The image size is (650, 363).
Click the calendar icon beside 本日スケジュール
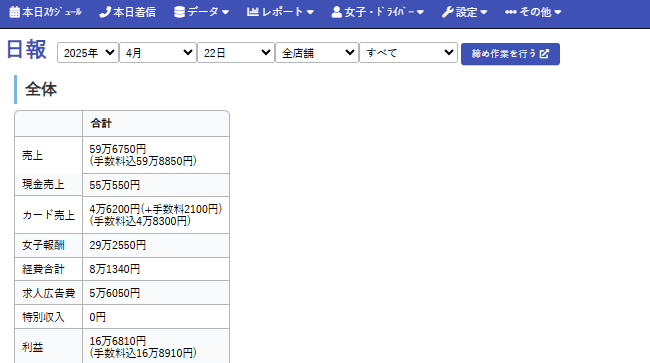(15, 12)
